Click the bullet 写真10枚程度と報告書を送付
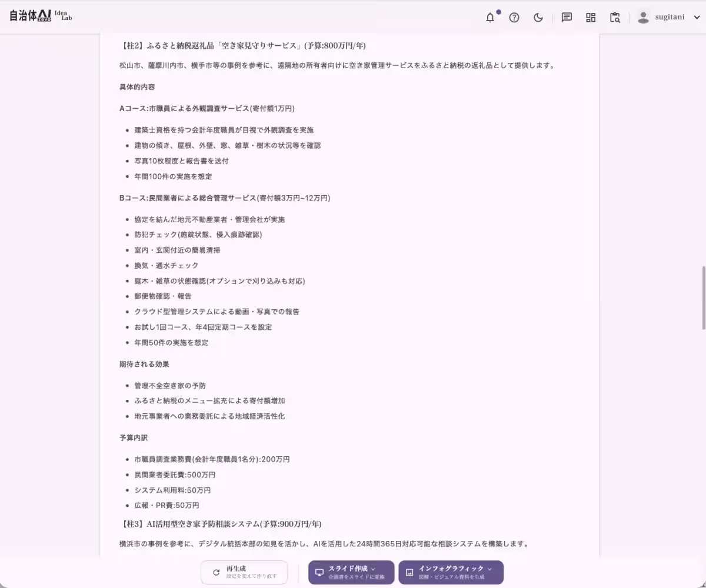 click(x=181, y=161)
